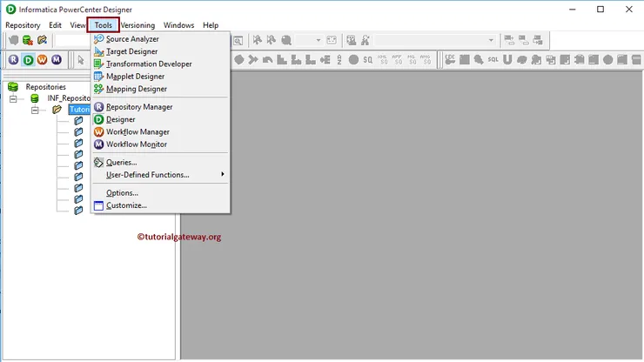Click the XML SQ transformation icon

382,60
